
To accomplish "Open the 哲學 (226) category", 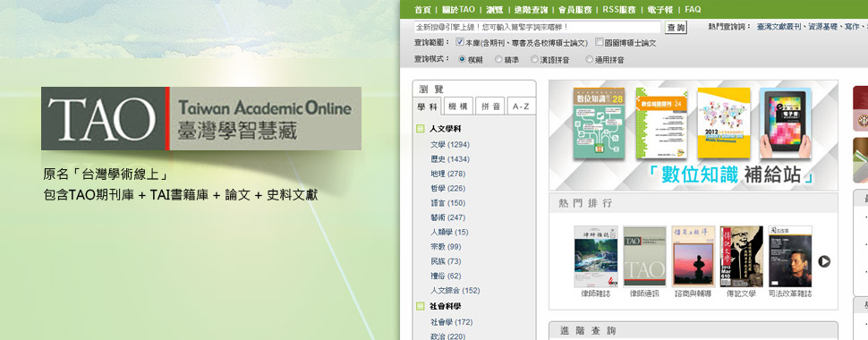I will click(x=447, y=188).
